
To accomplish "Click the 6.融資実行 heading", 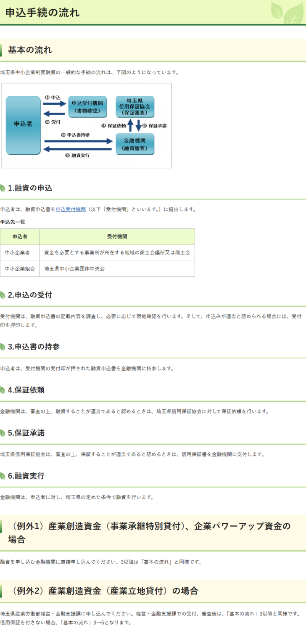I will [26, 476].
